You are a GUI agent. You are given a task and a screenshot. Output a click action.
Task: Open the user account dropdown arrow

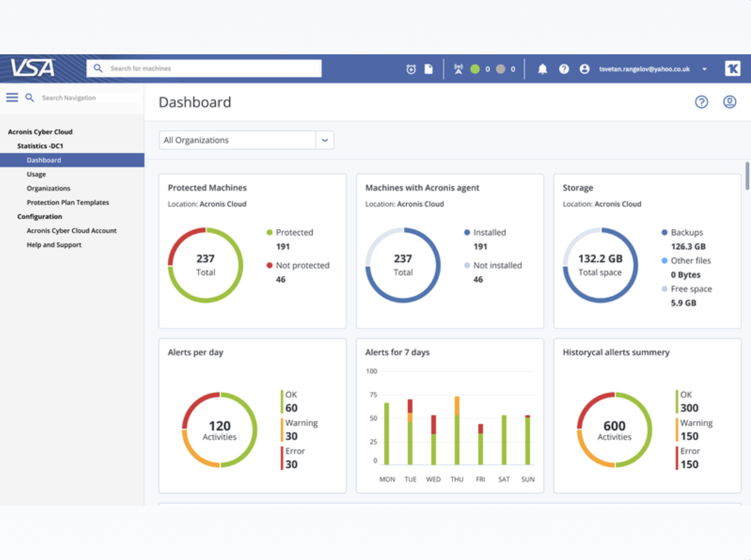pyautogui.click(x=704, y=69)
